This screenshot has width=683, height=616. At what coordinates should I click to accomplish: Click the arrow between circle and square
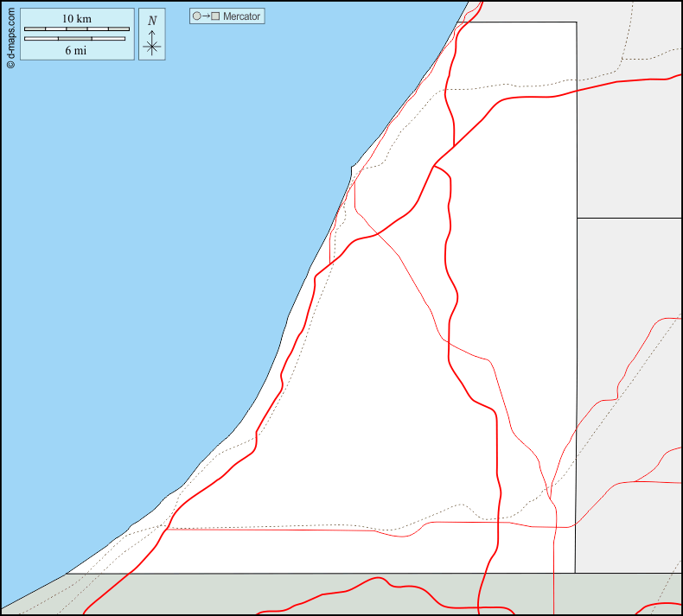click(x=206, y=16)
